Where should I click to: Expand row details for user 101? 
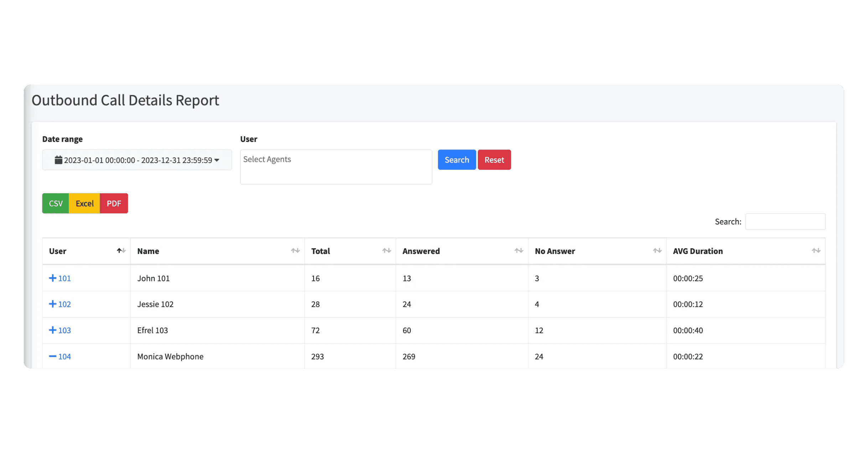click(53, 278)
